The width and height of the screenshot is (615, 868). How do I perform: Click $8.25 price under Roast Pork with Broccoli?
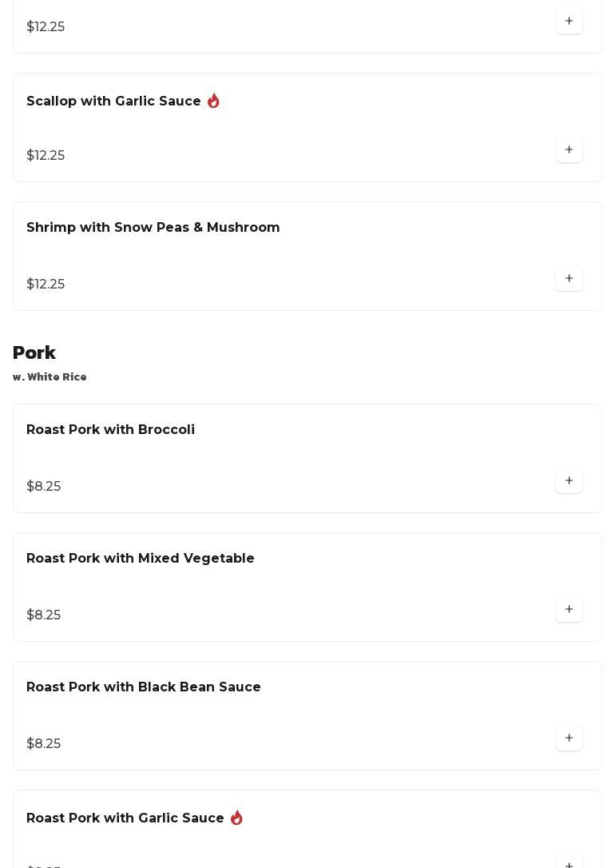(x=43, y=487)
